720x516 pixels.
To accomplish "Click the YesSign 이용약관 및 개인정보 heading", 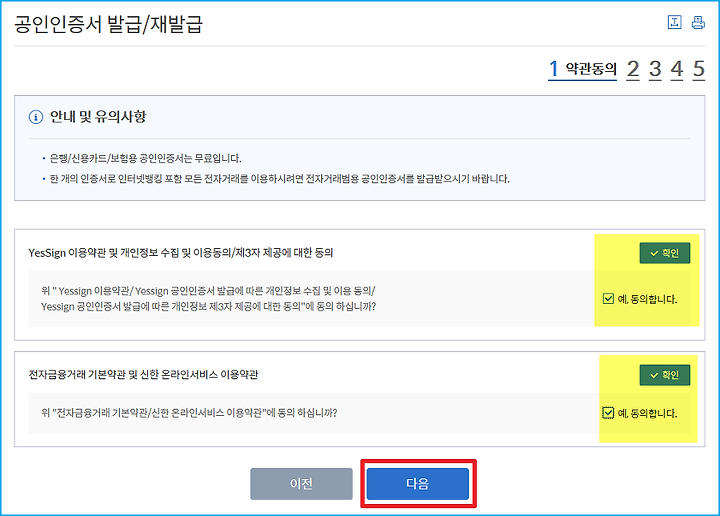I will [x=181, y=252].
